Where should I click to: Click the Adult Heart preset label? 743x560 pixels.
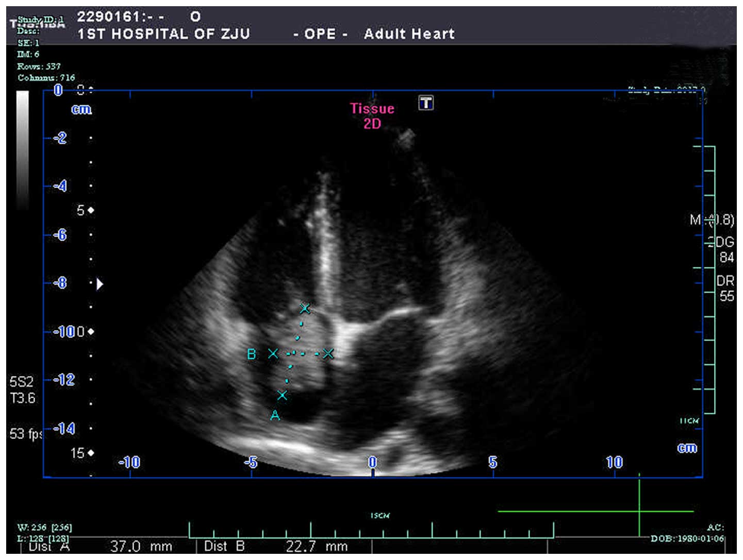point(409,34)
